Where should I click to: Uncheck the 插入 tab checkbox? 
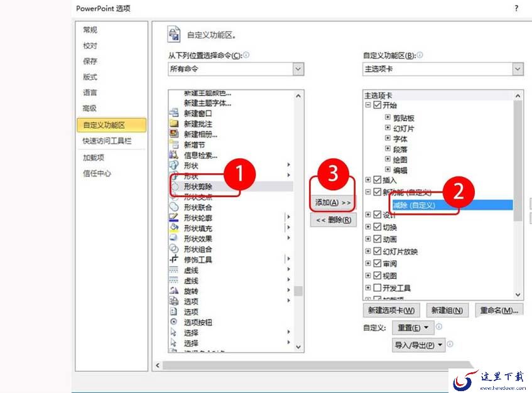tap(377, 180)
